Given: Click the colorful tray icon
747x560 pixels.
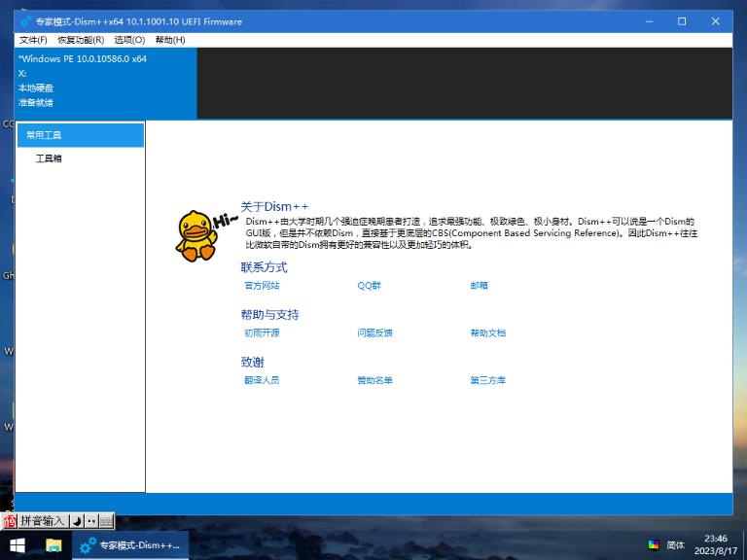Looking at the screenshot, I should click(654, 544).
